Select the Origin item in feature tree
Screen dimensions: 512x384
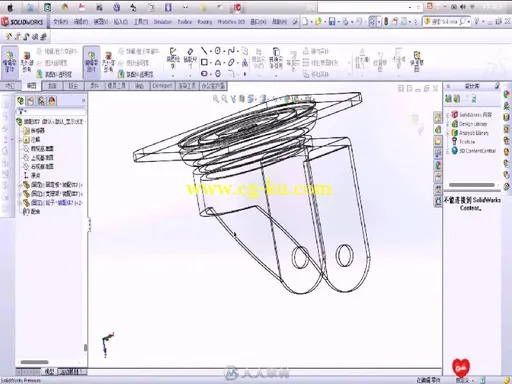coord(32,175)
